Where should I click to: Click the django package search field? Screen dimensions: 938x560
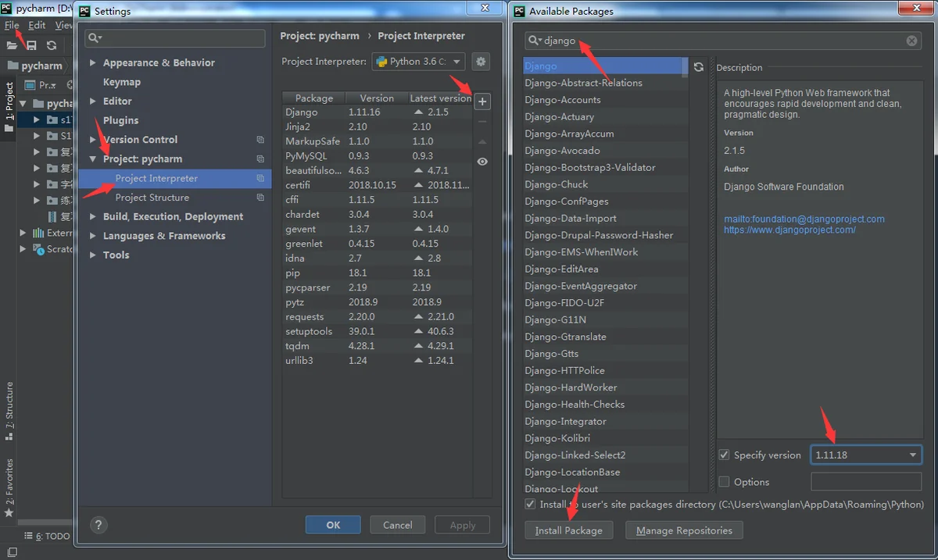click(722, 41)
